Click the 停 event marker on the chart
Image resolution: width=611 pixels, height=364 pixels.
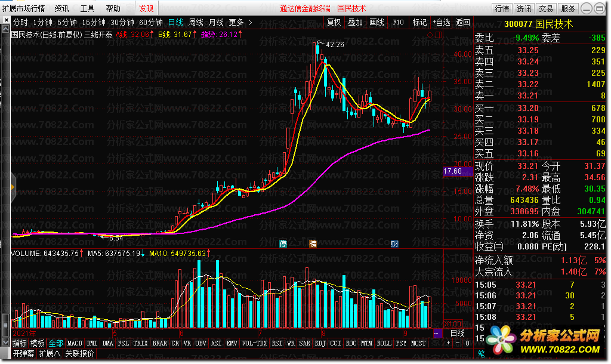point(283,243)
